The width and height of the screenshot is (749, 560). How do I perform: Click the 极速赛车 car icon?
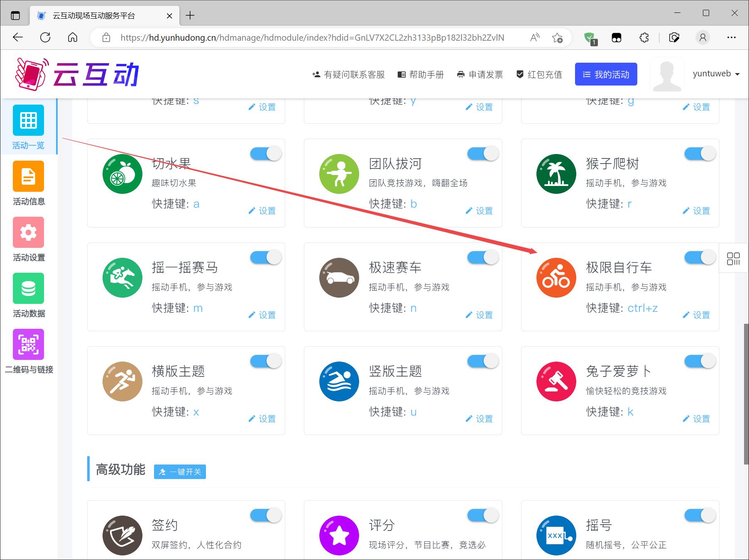click(x=339, y=278)
